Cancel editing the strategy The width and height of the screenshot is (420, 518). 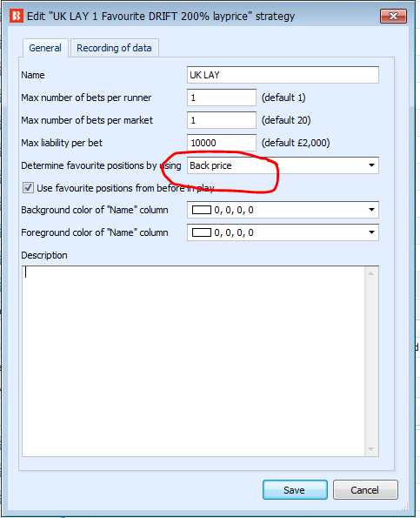(x=365, y=489)
